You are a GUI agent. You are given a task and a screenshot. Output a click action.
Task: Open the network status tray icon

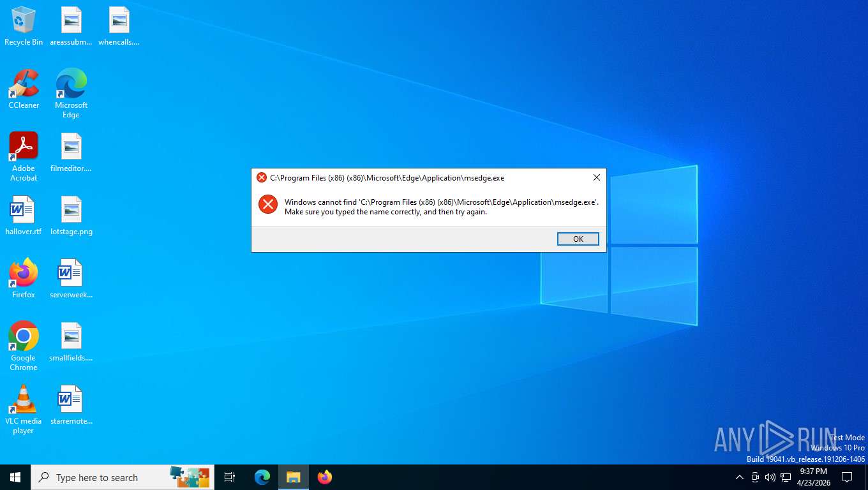point(786,477)
